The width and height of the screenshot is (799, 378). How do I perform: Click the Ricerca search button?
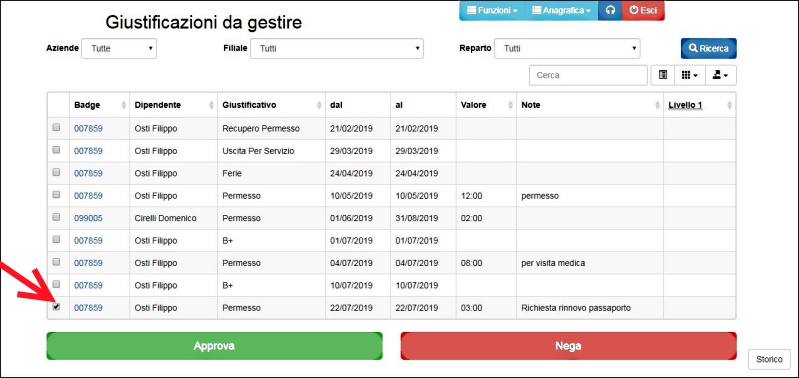coord(708,48)
